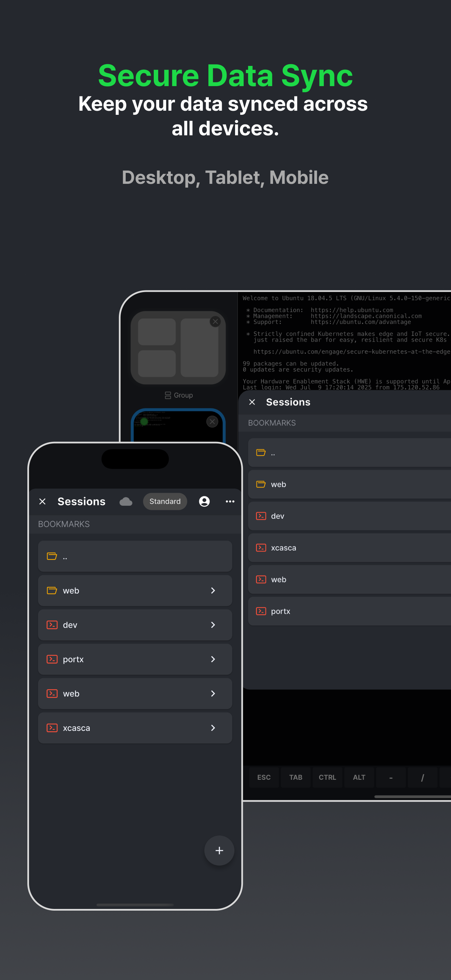The height and width of the screenshot is (980, 451).
Task: Open the '..' folder row on tablet
Action: 350,452
